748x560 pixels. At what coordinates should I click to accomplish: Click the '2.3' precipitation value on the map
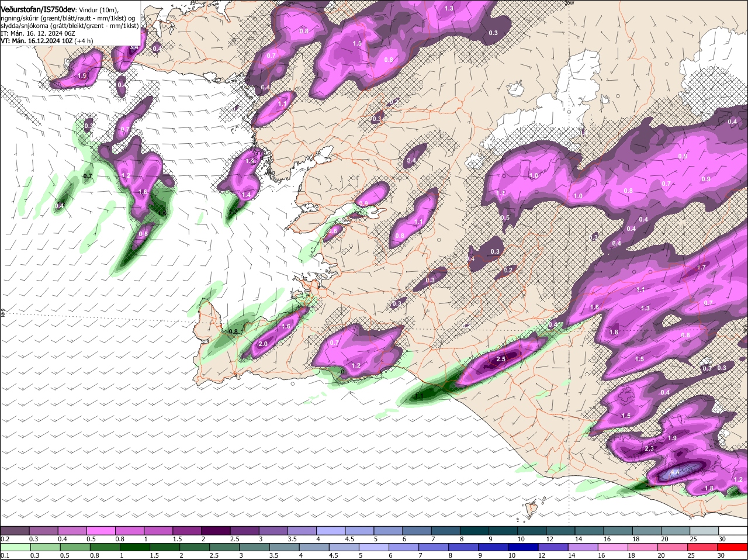[649, 449]
